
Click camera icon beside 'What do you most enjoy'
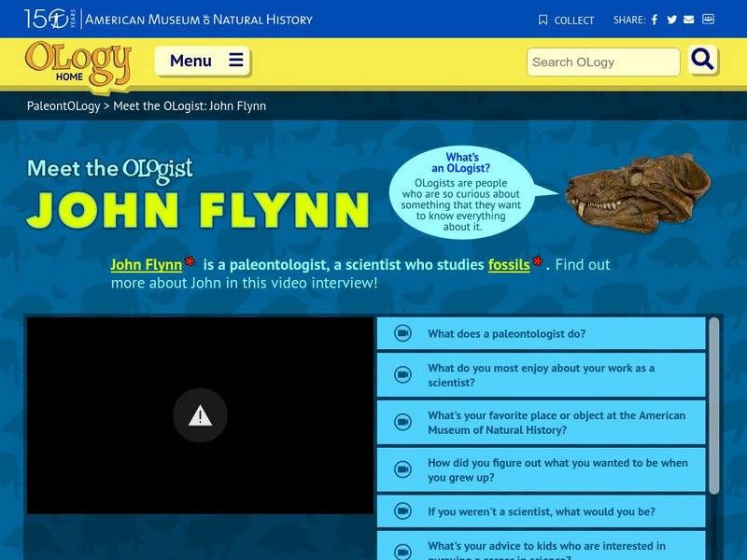[402, 375]
